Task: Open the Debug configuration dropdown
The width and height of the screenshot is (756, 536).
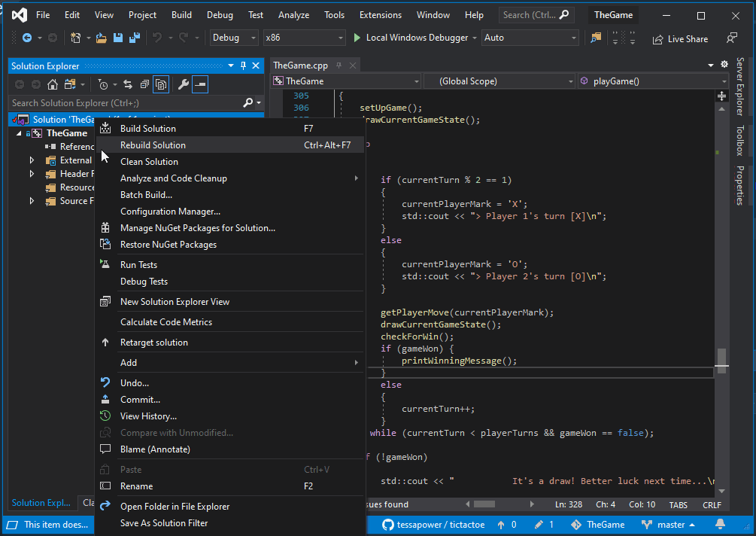Action: click(233, 36)
